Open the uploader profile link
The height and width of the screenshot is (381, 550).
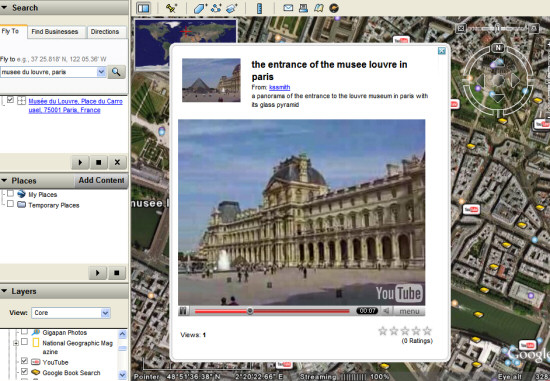click(279, 87)
